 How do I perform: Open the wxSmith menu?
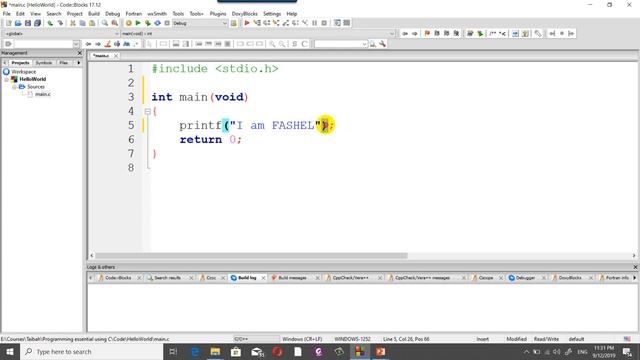tap(157, 13)
